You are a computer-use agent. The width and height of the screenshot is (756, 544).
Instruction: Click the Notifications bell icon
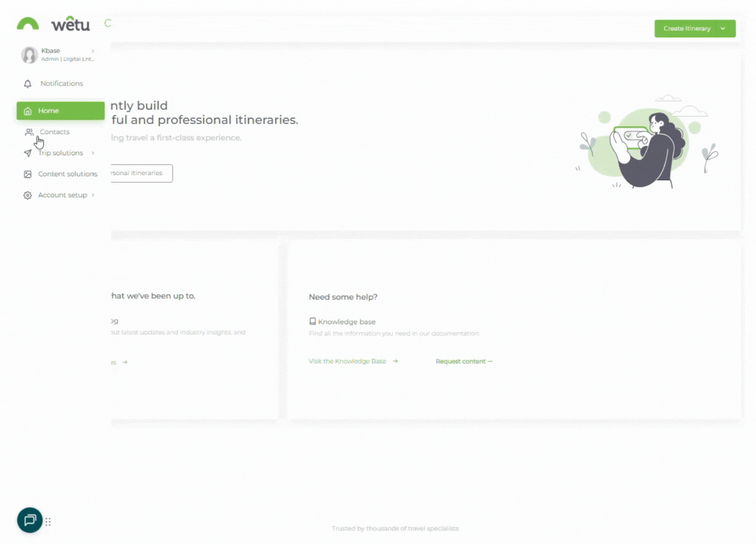pos(28,84)
